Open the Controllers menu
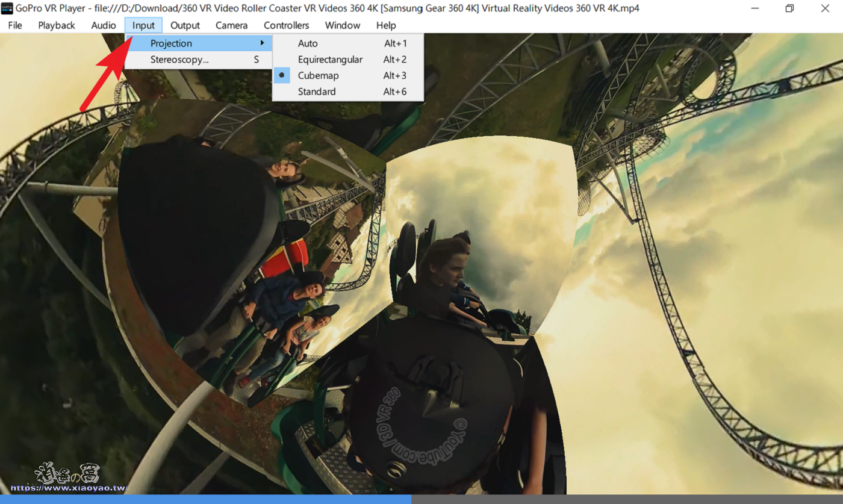843x504 pixels. pyautogui.click(x=287, y=25)
